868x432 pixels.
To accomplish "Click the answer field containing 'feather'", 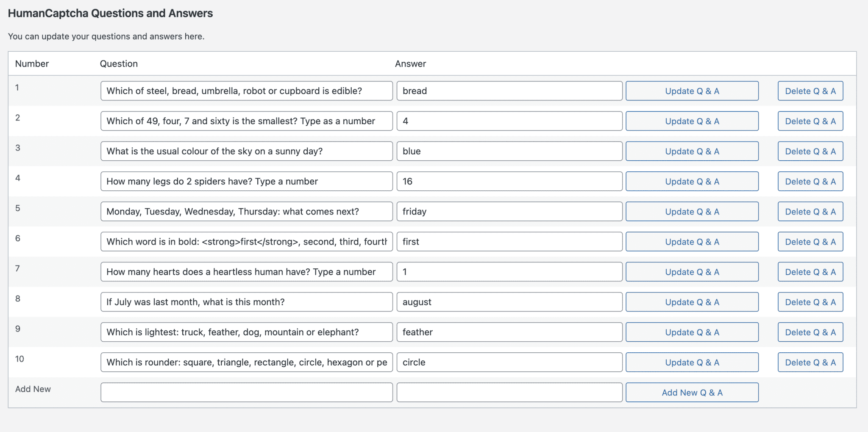I will tap(509, 332).
